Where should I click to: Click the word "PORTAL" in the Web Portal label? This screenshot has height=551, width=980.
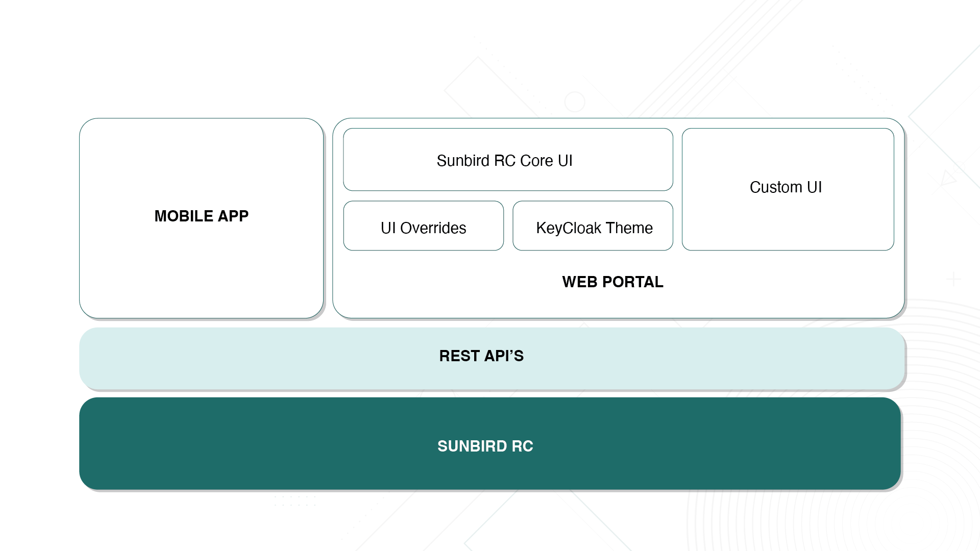pyautogui.click(x=632, y=282)
